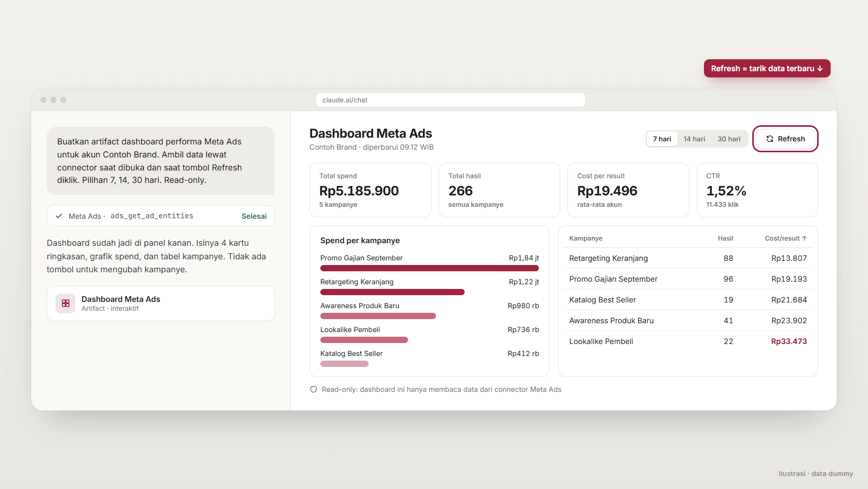Click the Awareness Produk Baru spend bar
The image size is (868, 489).
(x=378, y=316)
